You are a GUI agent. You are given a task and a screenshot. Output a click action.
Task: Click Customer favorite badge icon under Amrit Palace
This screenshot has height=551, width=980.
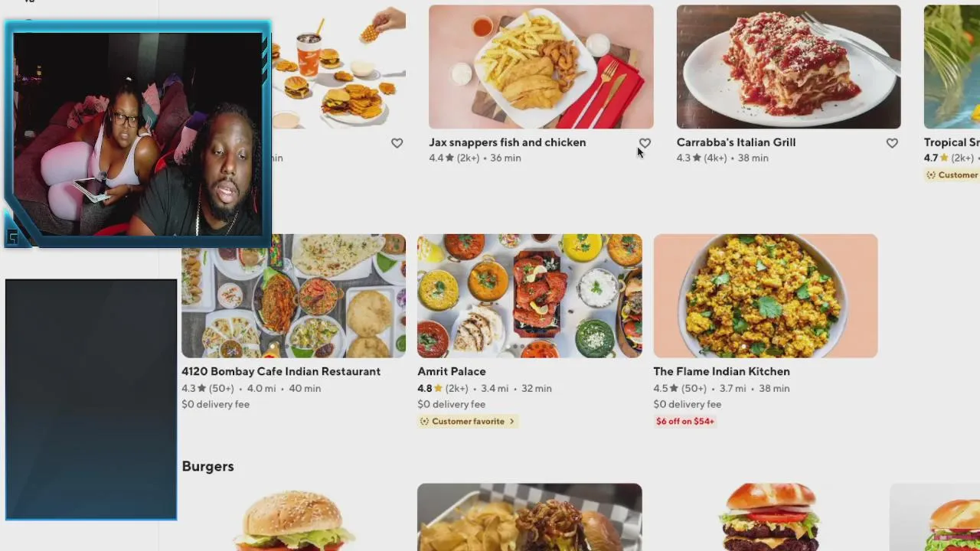tap(424, 422)
